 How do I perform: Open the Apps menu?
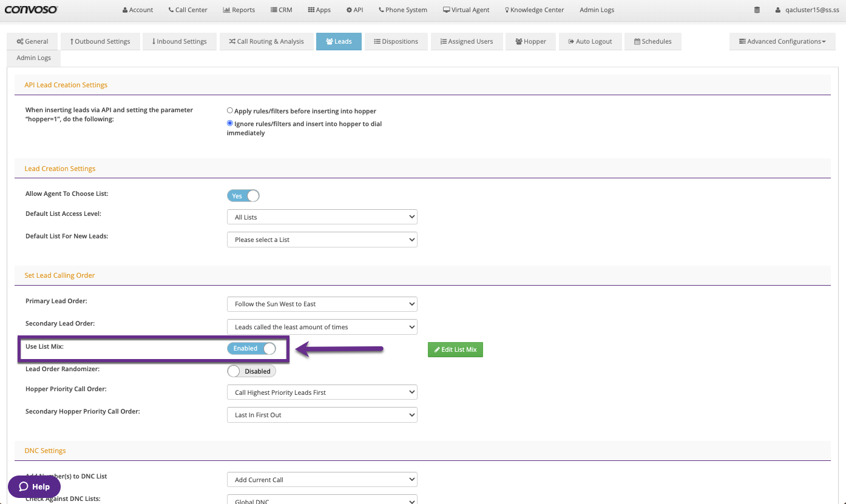[x=319, y=10]
